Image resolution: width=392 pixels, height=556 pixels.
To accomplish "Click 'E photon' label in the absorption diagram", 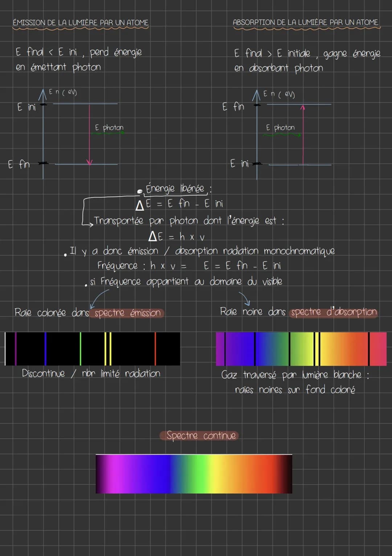I will click(280, 127).
